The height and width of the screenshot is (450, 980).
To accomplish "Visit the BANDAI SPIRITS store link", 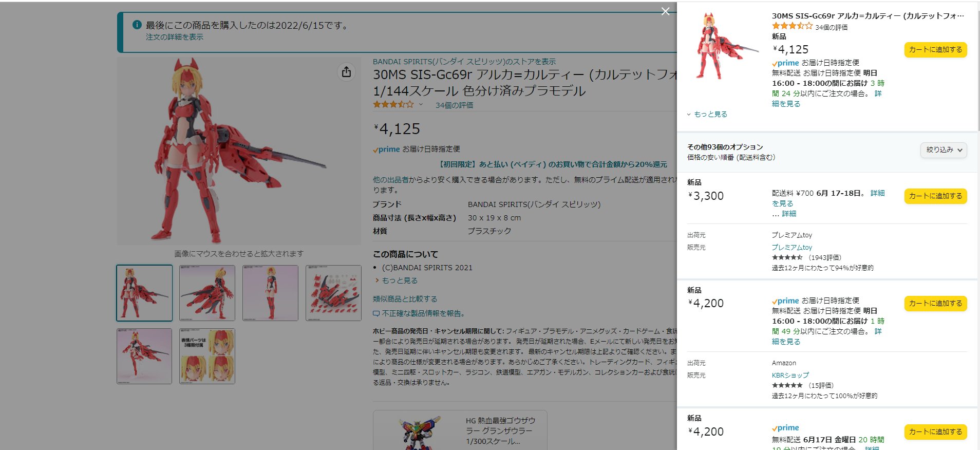I will (x=464, y=62).
